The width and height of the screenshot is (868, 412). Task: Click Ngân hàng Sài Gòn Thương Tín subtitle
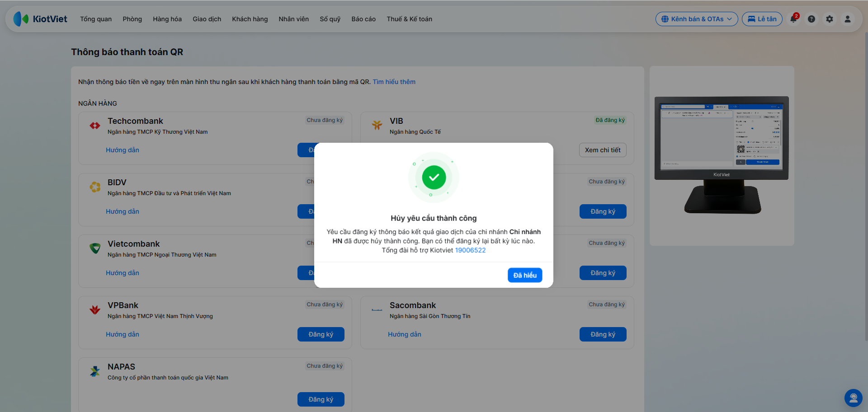(x=430, y=316)
